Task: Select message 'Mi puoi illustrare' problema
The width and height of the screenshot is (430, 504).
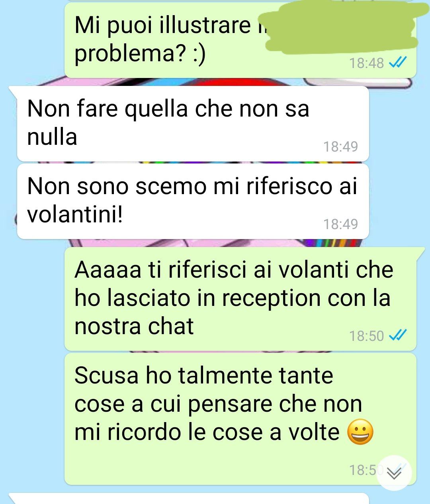Action: [240, 40]
